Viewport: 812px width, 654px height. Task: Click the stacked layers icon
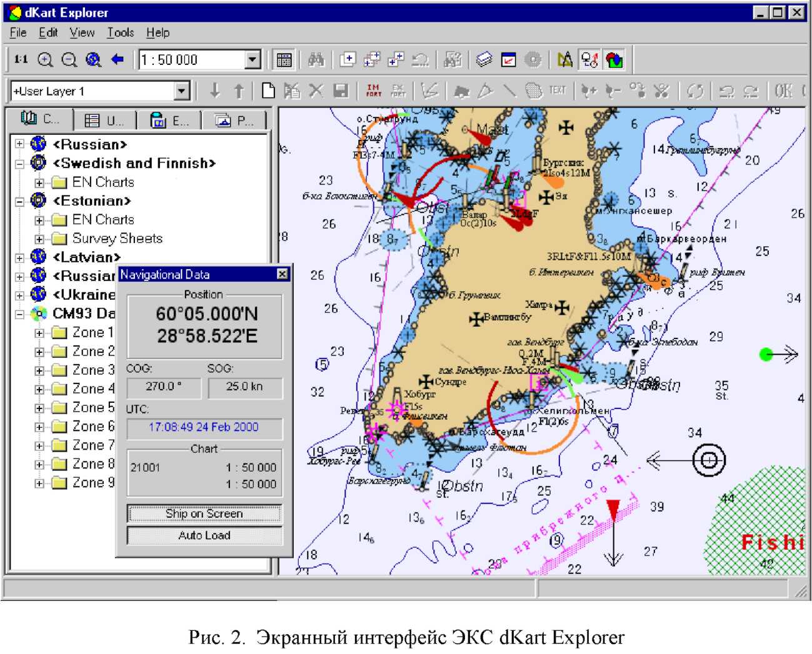coord(484,59)
